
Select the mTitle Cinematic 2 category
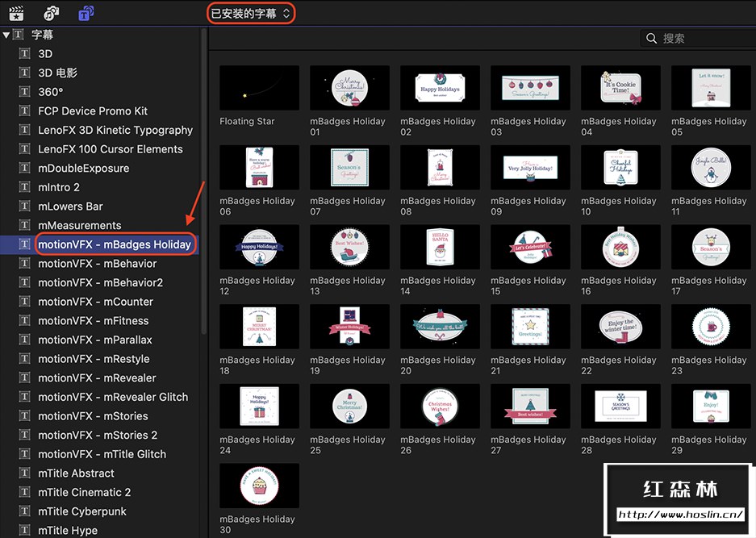point(85,492)
